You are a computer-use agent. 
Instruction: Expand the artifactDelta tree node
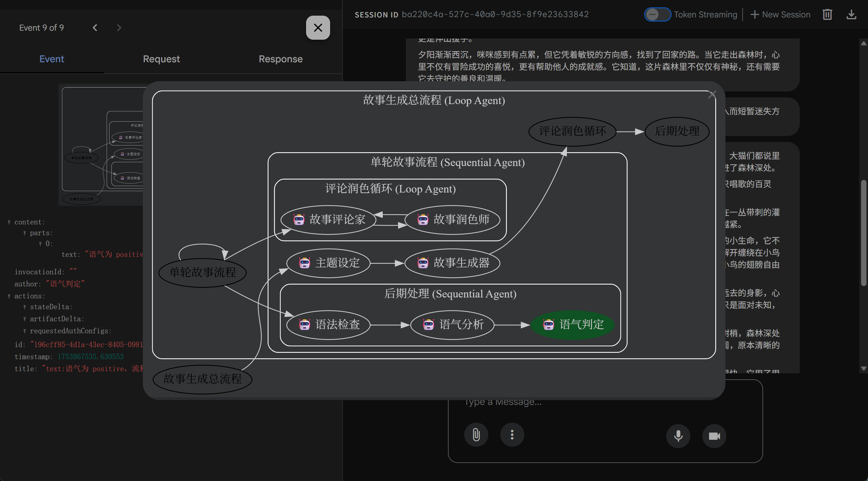coord(25,319)
